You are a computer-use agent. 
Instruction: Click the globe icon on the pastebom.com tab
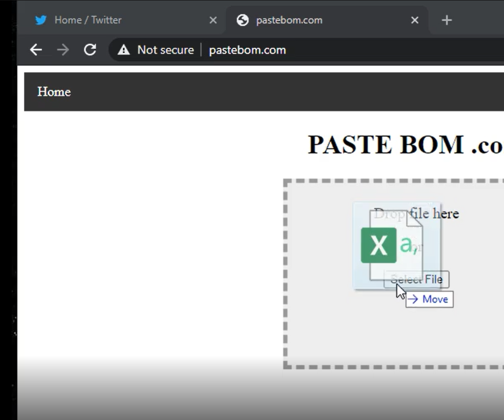(x=243, y=20)
